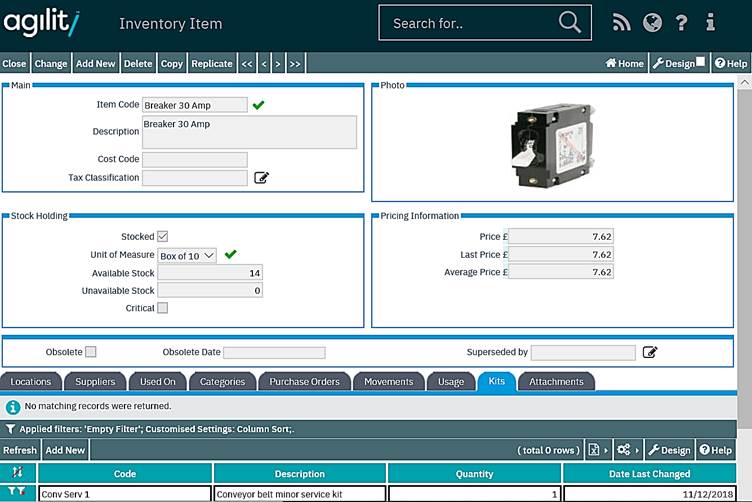Edit Tax Classification using pencil icon

tap(261, 178)
